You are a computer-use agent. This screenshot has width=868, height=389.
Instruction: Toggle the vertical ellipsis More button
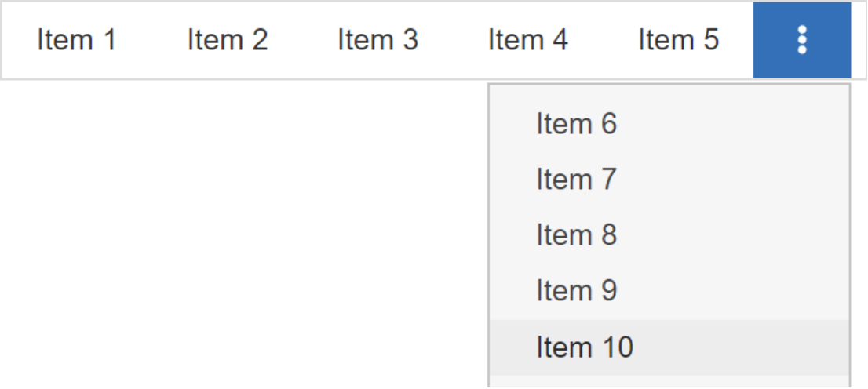tap(801, 40)
